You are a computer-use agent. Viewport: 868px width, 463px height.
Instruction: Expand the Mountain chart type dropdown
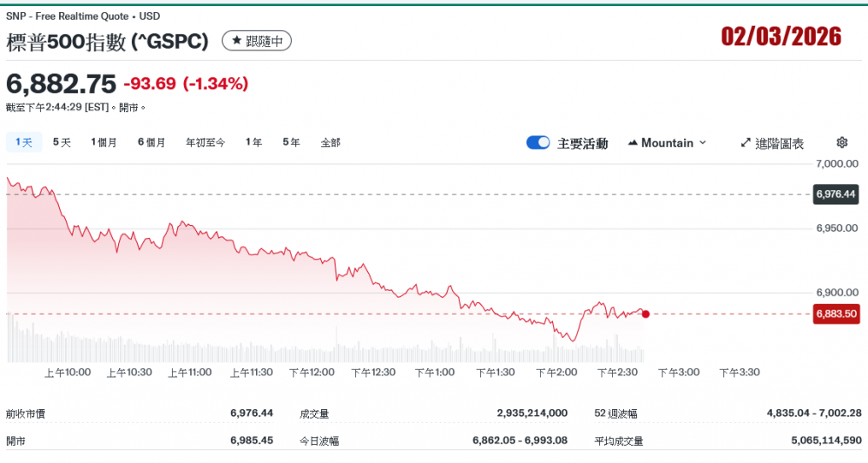click(702, 142)
